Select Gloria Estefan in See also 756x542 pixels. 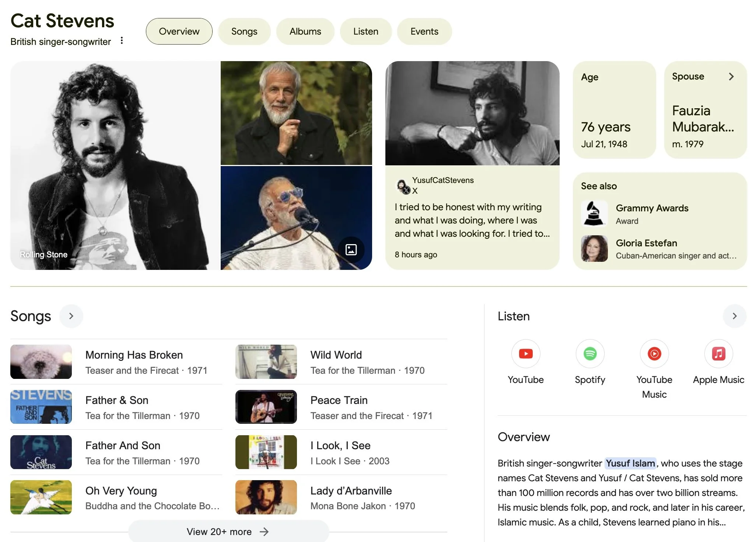pos(646,243)
